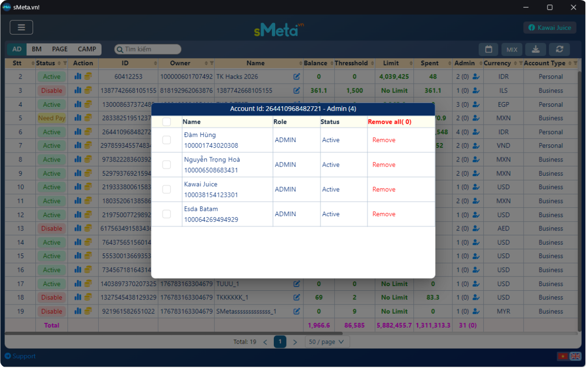Switch to the AD tab
The image size is (588, 368).
tap(17, 49)
